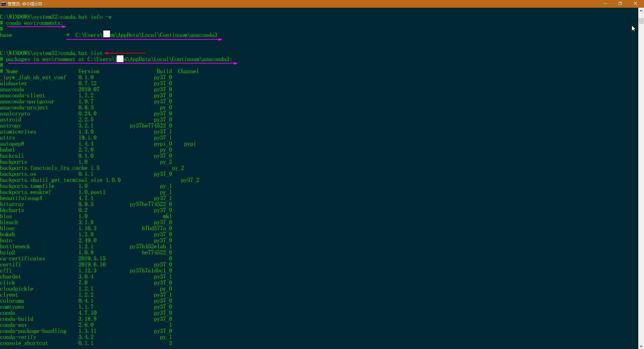644x349 pixels.
Task: Click the scrollbar up arrow
Action: 641,11
